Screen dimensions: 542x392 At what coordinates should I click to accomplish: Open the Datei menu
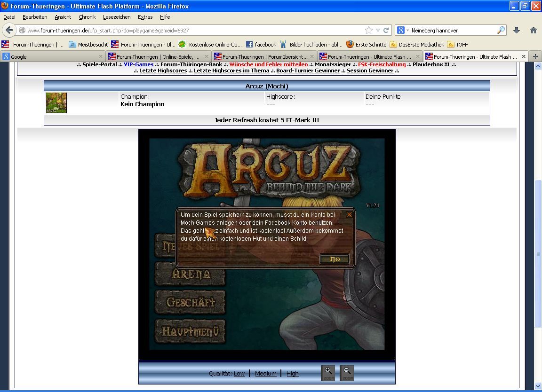9,17
